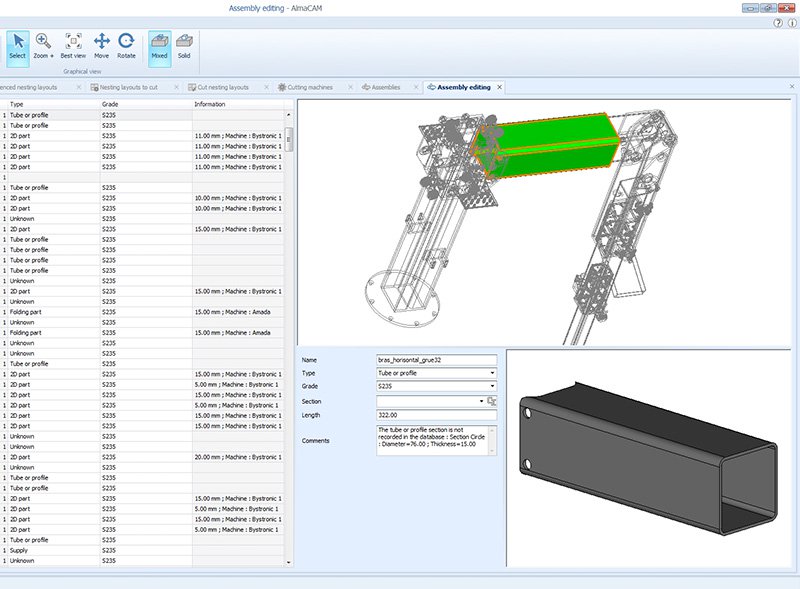Viewport: 800px width, 589px height.
Task: Open the section database browse icon
Action: (x=491, y=401)
